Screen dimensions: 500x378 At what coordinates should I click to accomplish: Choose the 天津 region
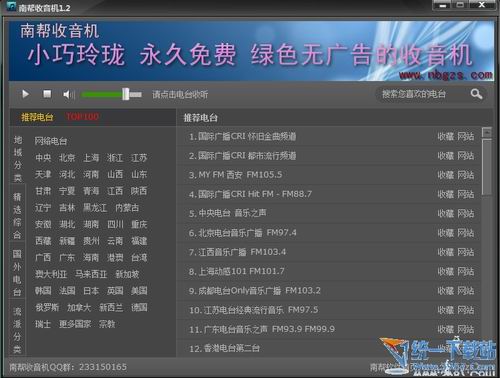(x=43, y=174)
